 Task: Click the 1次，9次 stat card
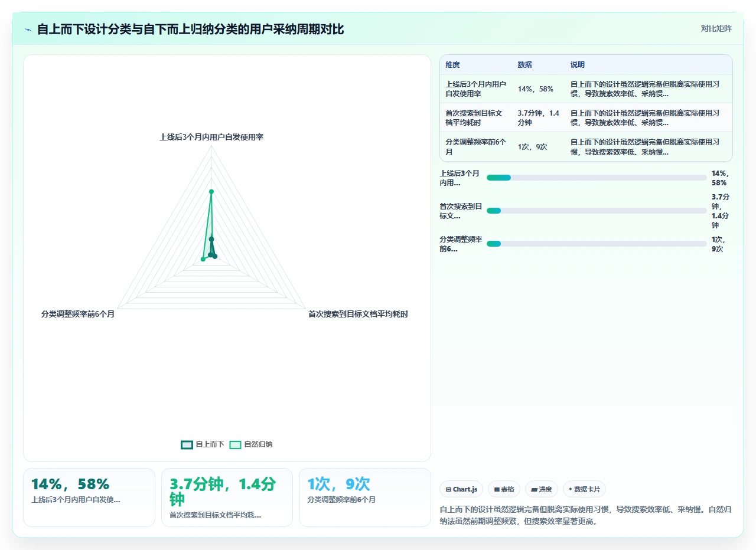(365, 497)
